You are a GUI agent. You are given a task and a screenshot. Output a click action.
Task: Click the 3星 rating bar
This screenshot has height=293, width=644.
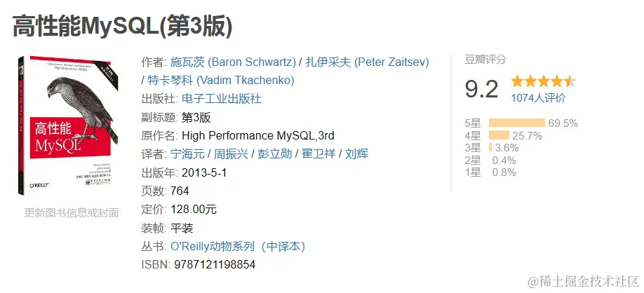[x=490, y=148]
